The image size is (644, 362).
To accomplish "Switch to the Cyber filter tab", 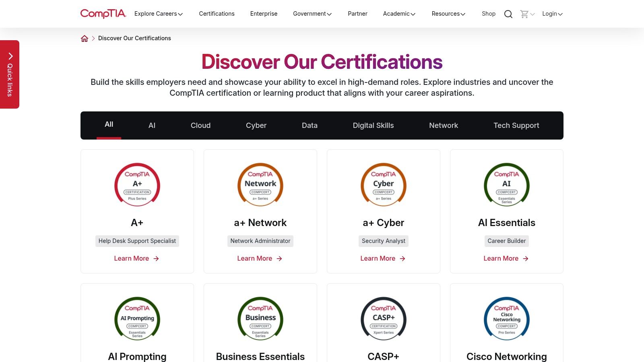I will click(256, 125).
